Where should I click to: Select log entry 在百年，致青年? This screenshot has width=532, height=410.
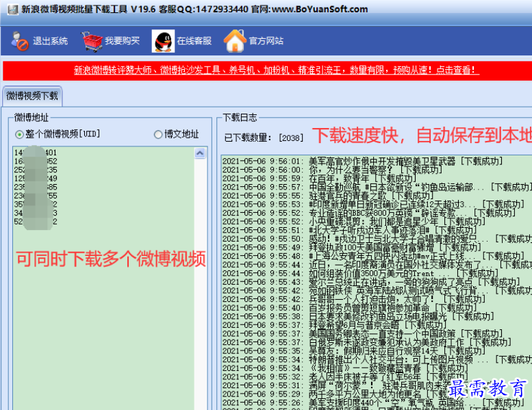[x=319, y=179]
